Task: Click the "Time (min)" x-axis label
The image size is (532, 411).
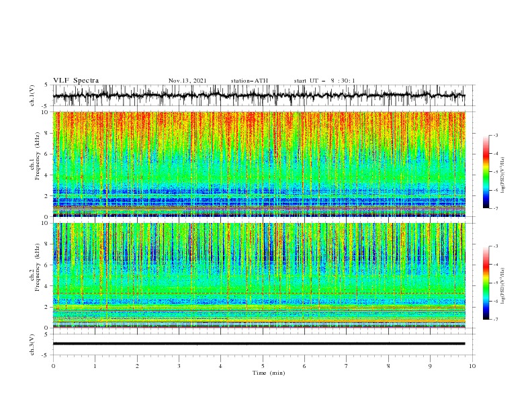Action: [269, 373]
